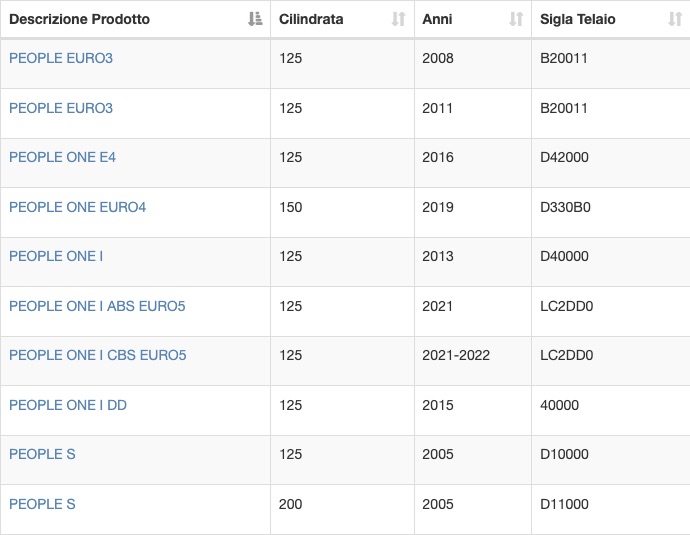Image resolution: width=690 pixels, height=535 pixels.
Task: Click the Anni sort arrows icon
Action: 516,19
